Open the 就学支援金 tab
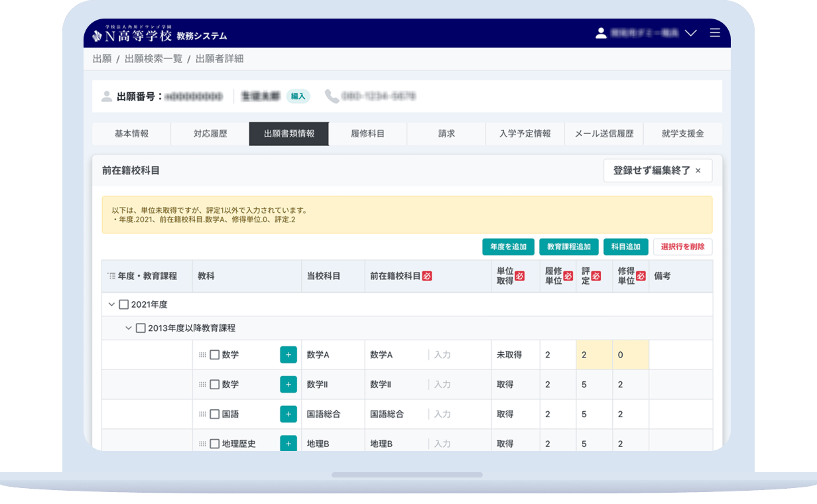The image size is (817, 504). click(x=683, y=133)
